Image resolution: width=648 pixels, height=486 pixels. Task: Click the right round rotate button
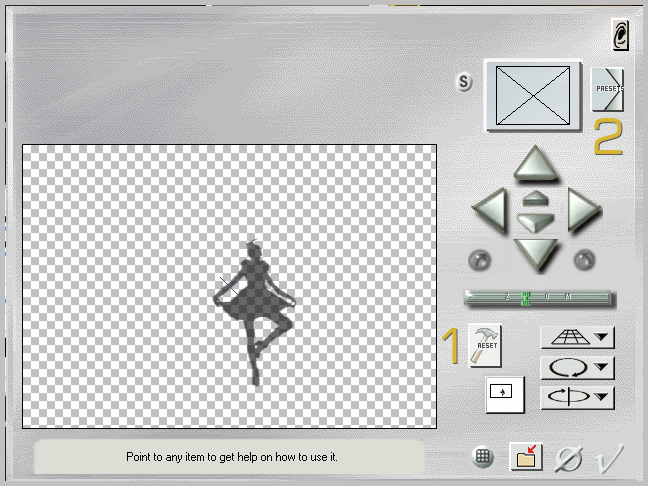[x=584, y=260]
